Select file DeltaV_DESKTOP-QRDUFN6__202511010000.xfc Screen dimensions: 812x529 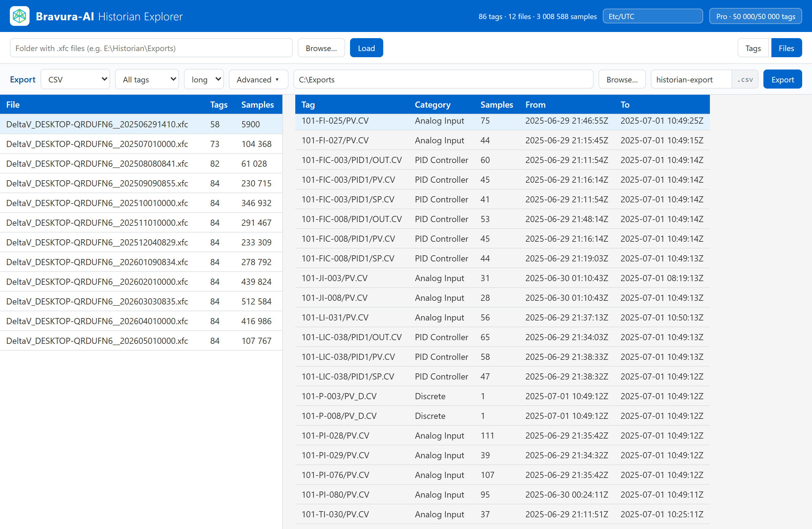pos(141,223)
